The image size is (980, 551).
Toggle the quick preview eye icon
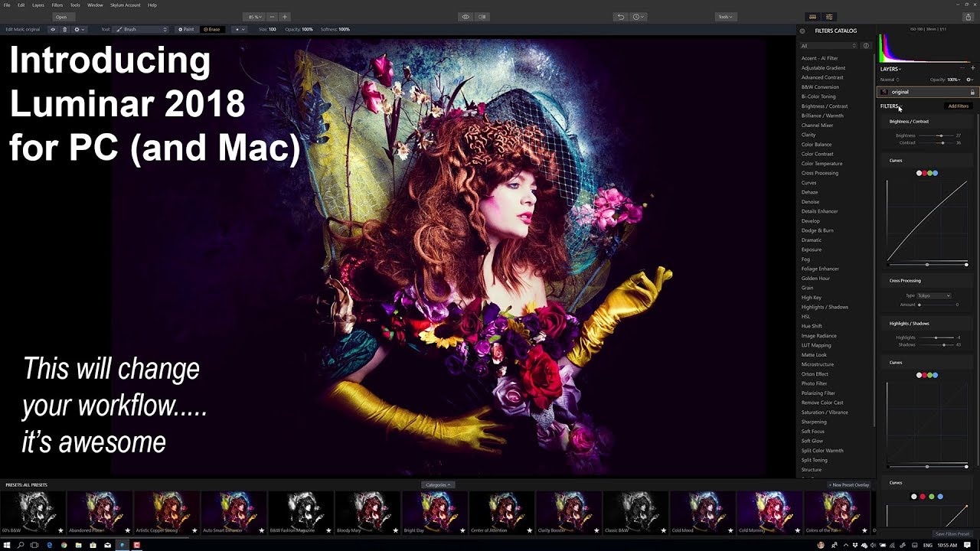(x=465, y=17)
